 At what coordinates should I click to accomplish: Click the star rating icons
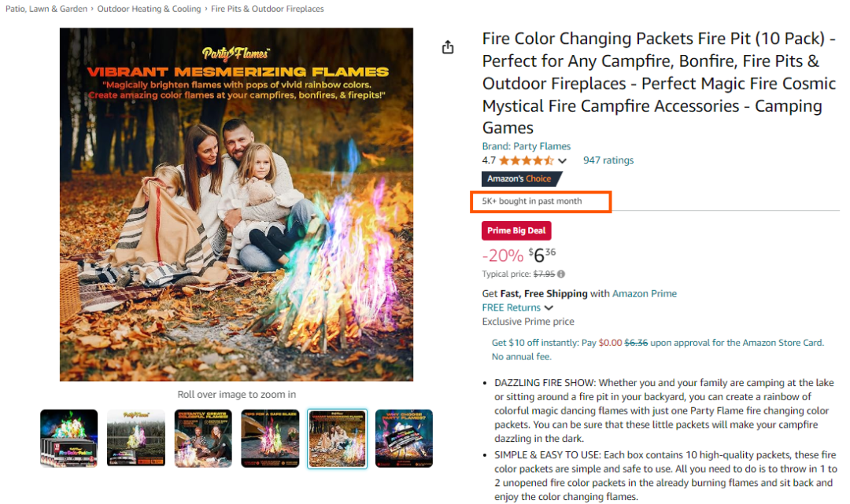click(x=527, y=160)
